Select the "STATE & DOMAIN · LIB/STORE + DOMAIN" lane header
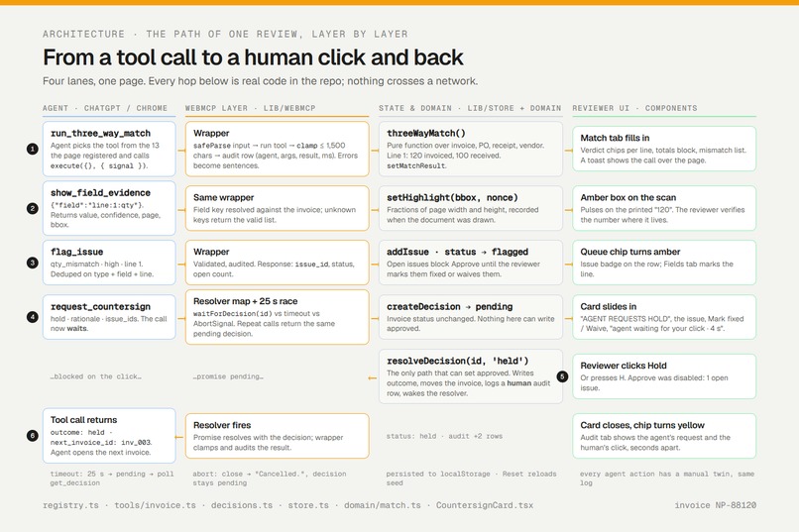The image size is (799, 532). pyautogui.click(x=470, y=108)
